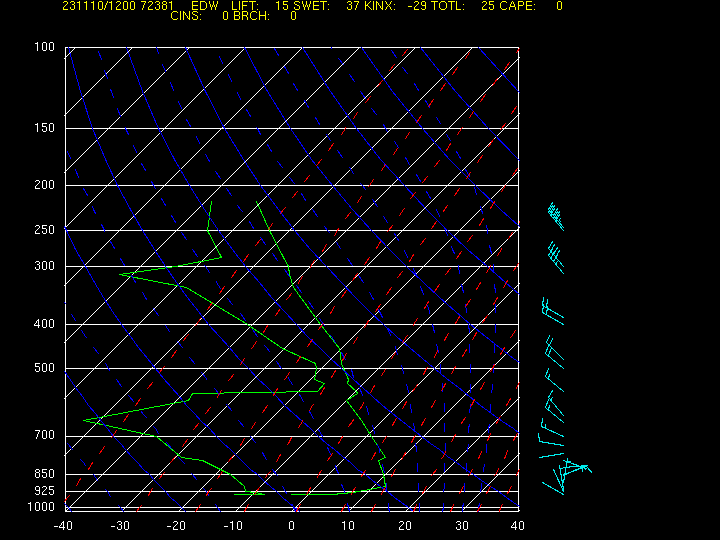
Task: Click the 925 pressure level label
Action: click(45, 491)
